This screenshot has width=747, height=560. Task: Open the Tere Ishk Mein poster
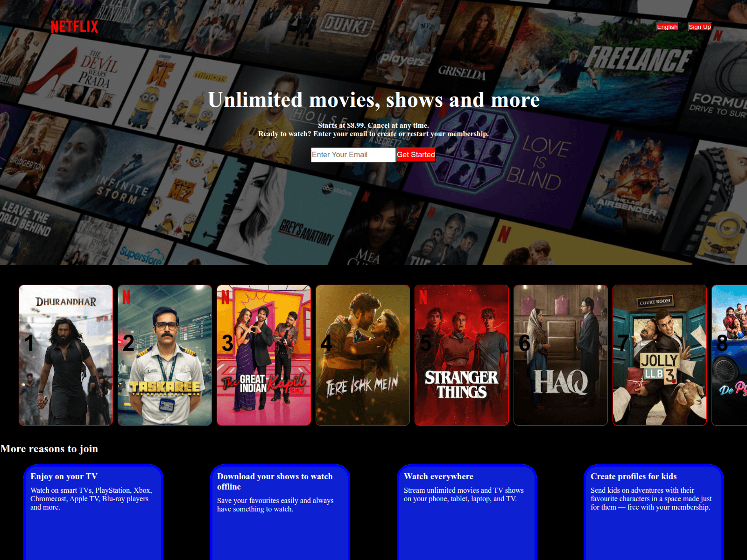point(363,355)
